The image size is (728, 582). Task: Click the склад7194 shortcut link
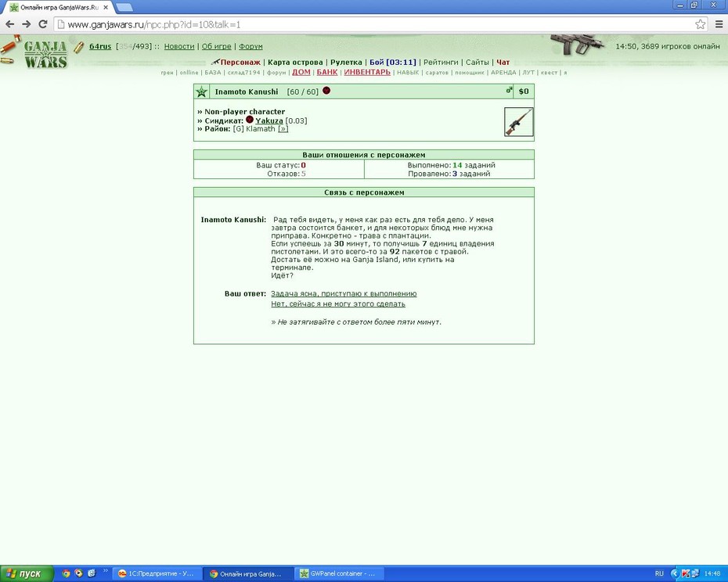243,73
